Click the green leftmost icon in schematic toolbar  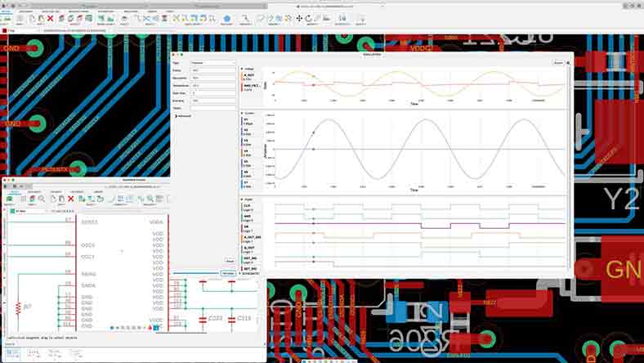coord(10,199)
